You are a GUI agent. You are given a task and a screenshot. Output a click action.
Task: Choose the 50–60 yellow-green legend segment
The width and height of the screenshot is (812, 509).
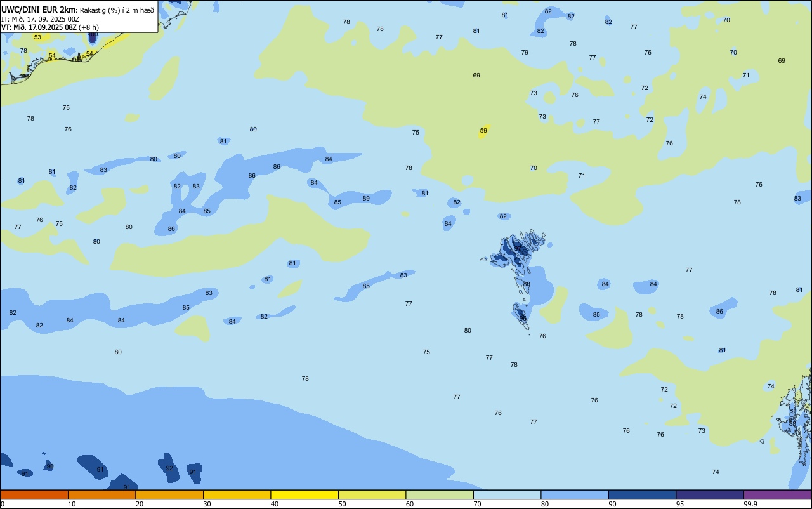pyautogui.click(x=372, y=494)
